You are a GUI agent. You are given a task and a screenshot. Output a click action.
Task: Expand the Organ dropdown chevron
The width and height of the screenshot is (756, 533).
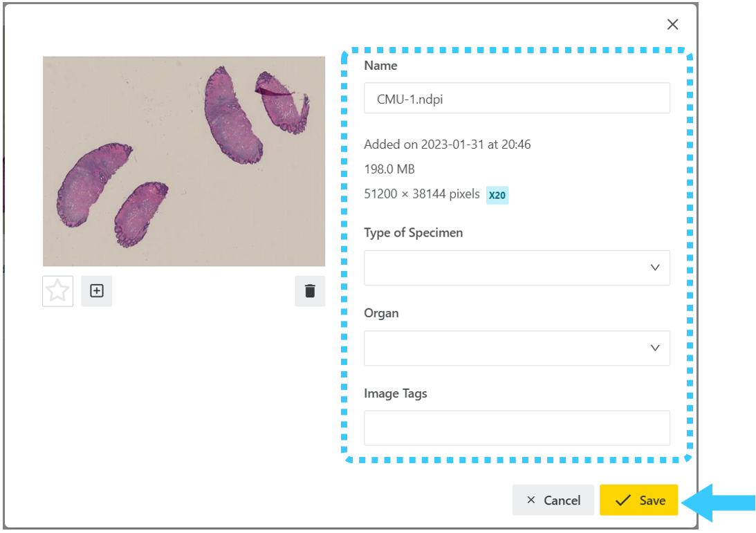tap(655, 348)
